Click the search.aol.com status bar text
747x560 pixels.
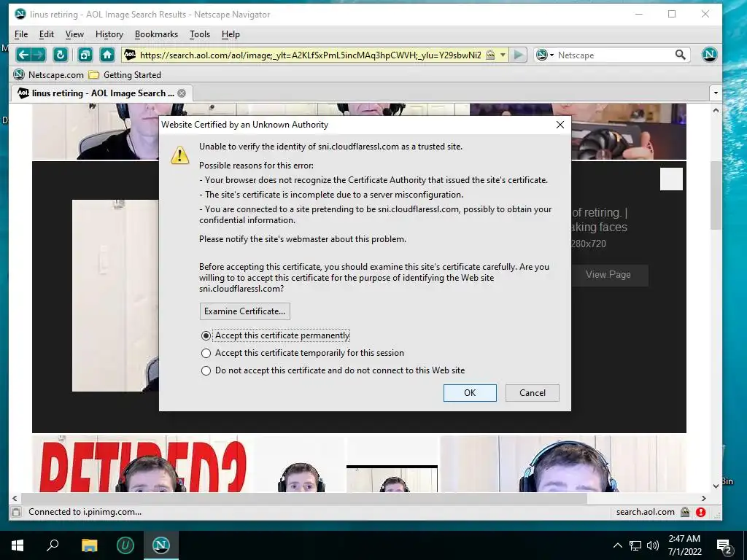645,513
